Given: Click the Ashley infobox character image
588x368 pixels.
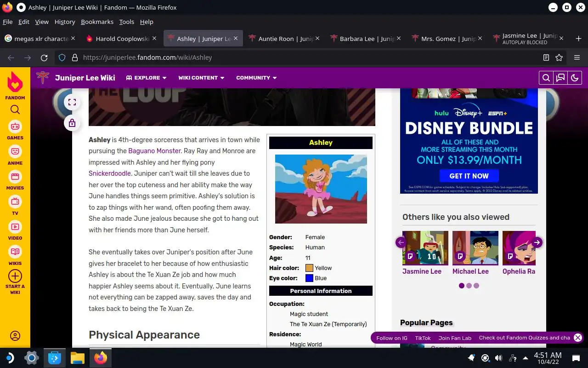Looking at the screenshot, I should pos(321,189).
